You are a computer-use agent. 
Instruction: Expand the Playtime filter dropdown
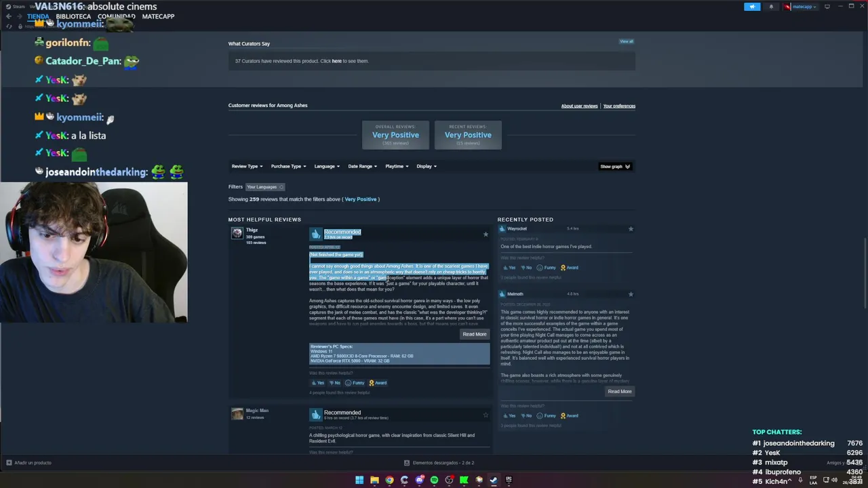pyautogui.click(x=397, y=166)
